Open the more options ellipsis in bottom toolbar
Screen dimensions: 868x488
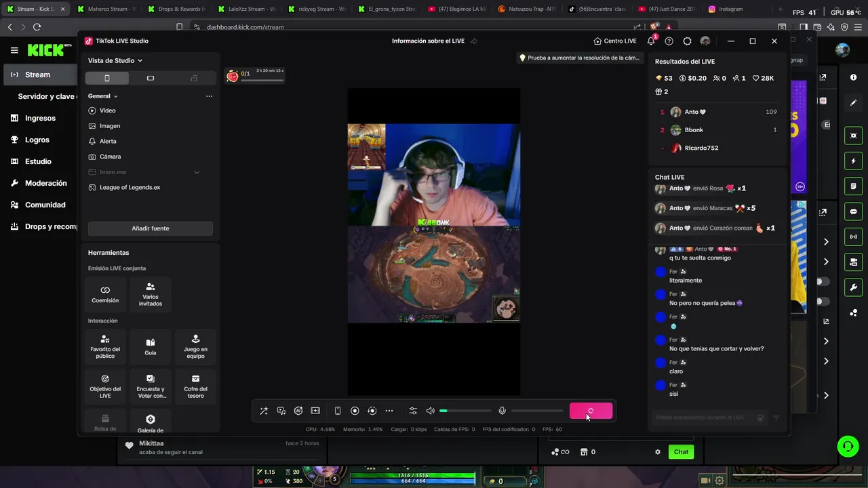(x=389, y=411)
